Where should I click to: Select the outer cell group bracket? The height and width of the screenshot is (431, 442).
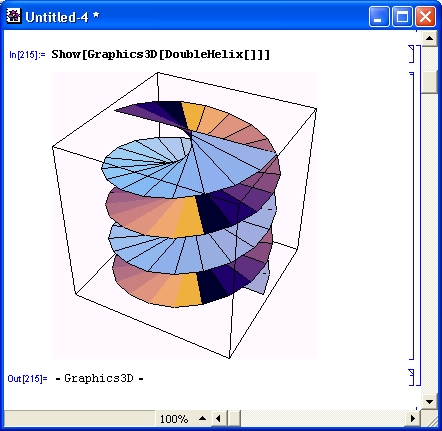point(418,216)
